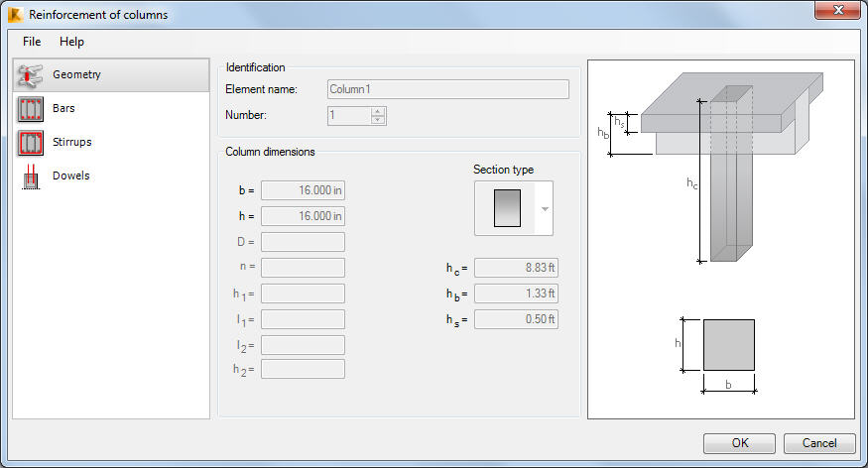
Task: Click the Bars reinforcement icon
Action: click(x=31, y=108)
